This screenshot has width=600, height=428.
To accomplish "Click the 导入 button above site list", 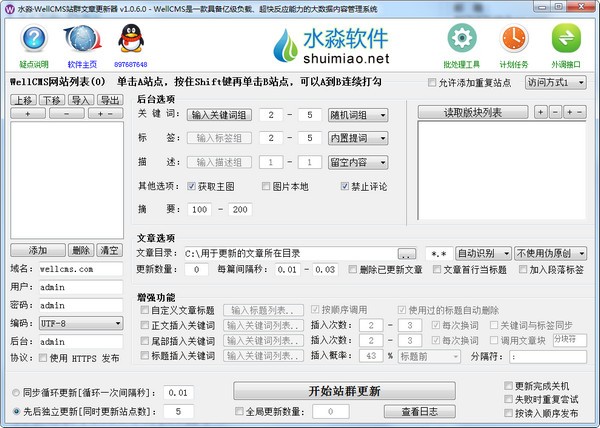I will pos(81,100).
